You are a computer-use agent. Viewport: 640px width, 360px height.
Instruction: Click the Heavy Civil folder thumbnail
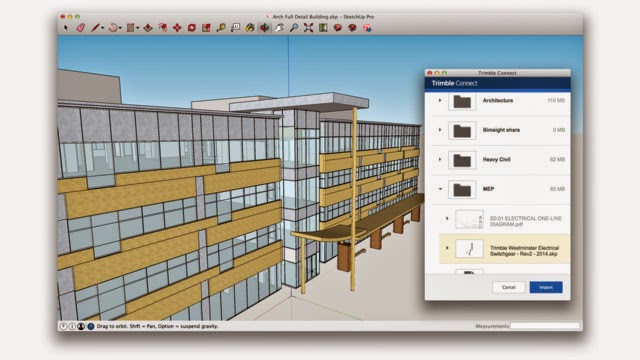coord(462,160)
